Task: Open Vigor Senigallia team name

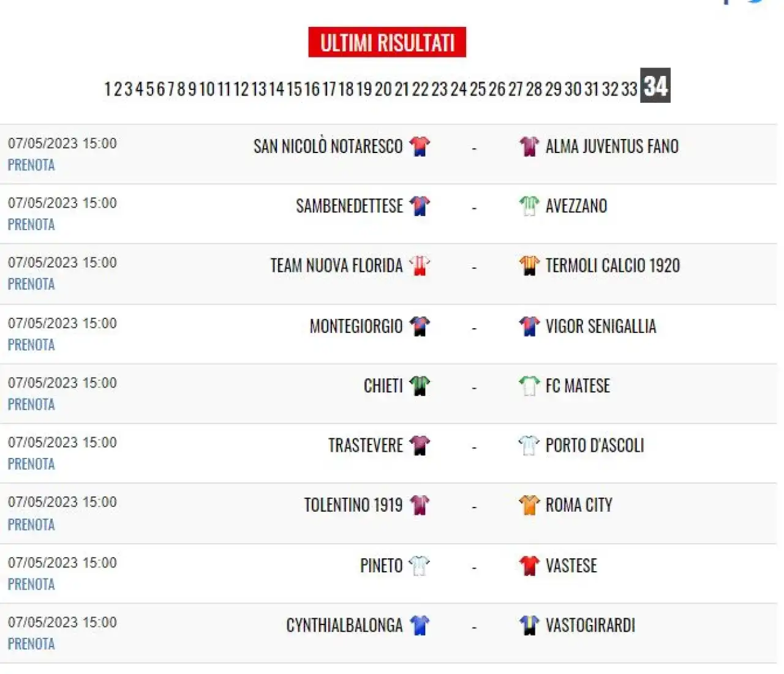Action: [601, 326]
